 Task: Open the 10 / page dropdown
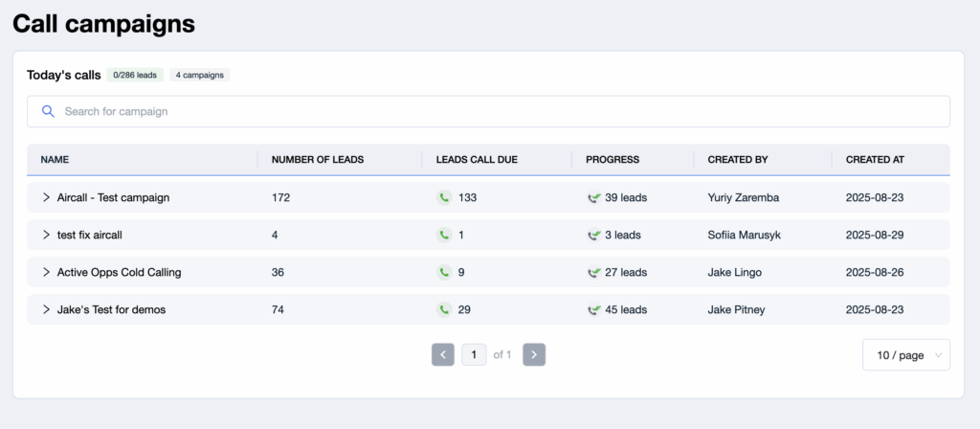point(906,355)
